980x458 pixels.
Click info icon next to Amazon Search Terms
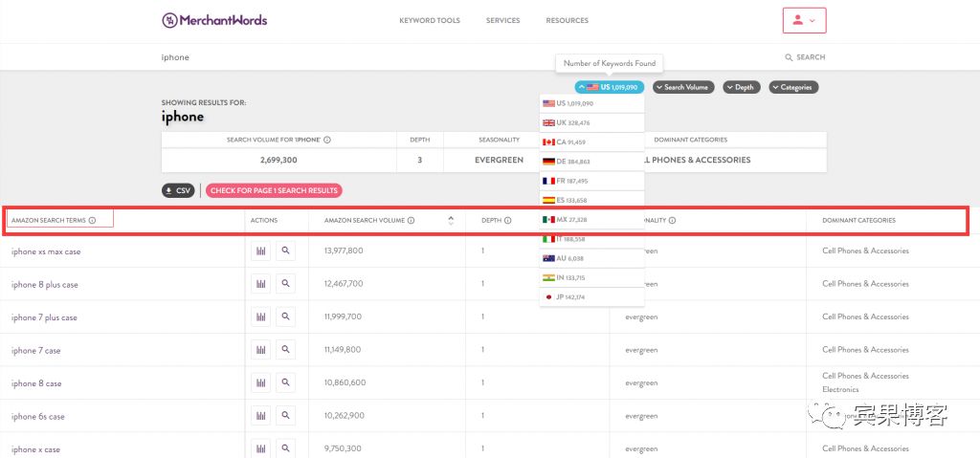click(92, 221)
